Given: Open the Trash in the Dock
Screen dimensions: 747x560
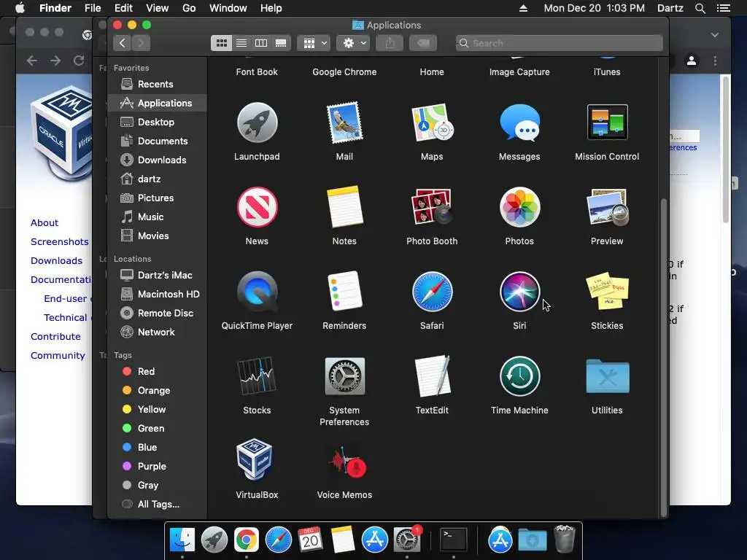Looking at the screenshot, I should [565, 539].
